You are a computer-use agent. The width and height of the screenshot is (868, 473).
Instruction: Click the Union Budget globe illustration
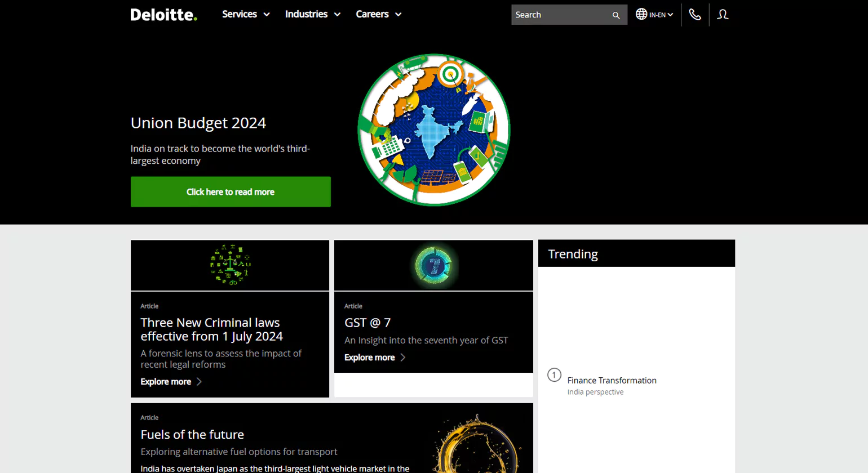(433, 130)
